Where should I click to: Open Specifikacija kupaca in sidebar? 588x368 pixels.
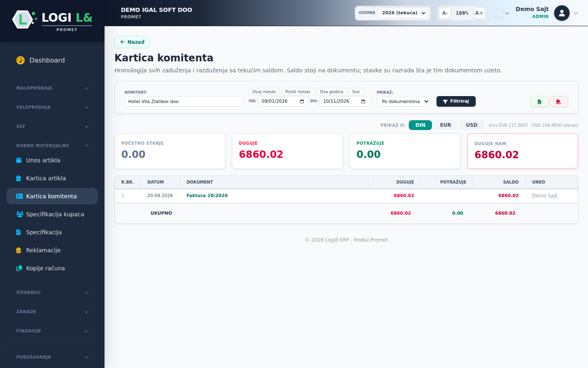click(52, 214)
